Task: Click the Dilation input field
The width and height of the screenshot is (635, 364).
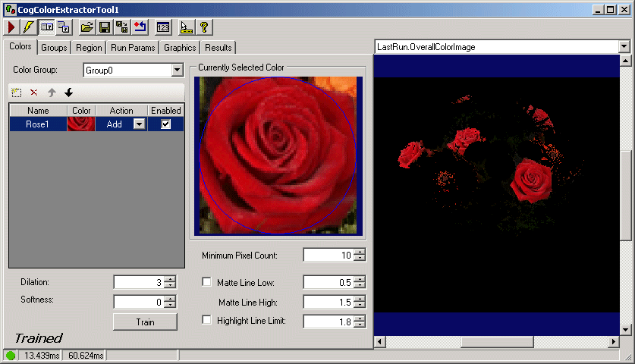Action: pyautogui.click(x=139, y=282)
